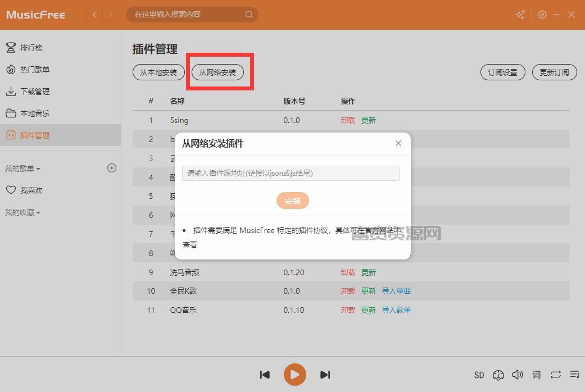
Task: Open settings gear in the header
Action: (x=542, y=15)
